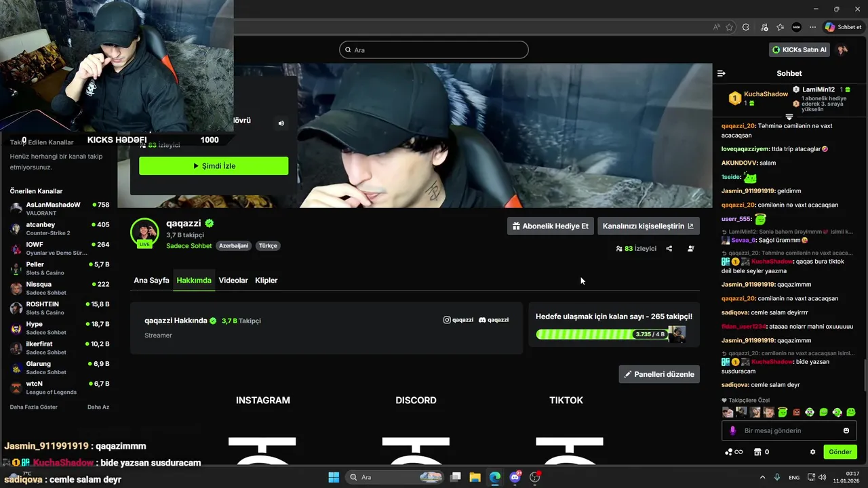Open the share icon next to viewer count
Image resolution: width=868 pixels, height=488 pixels.
click(669, 249)
